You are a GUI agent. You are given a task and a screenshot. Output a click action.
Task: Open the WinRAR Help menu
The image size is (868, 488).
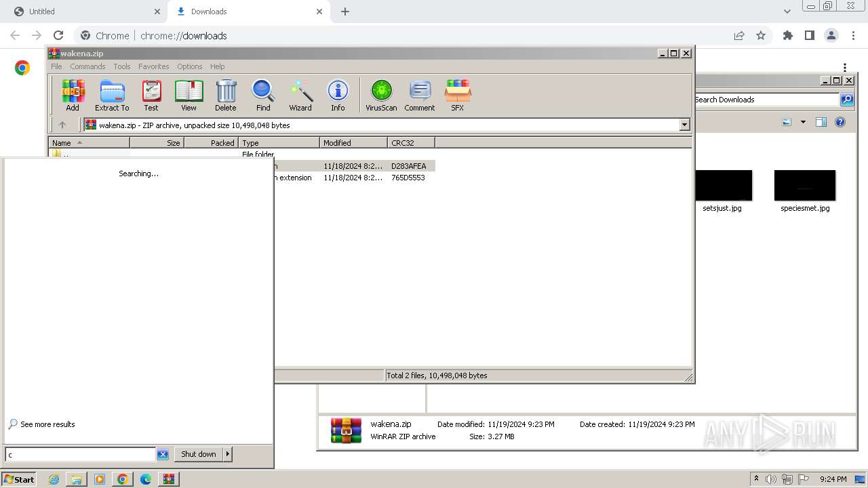pyautogui.click(x=217, y=66)
